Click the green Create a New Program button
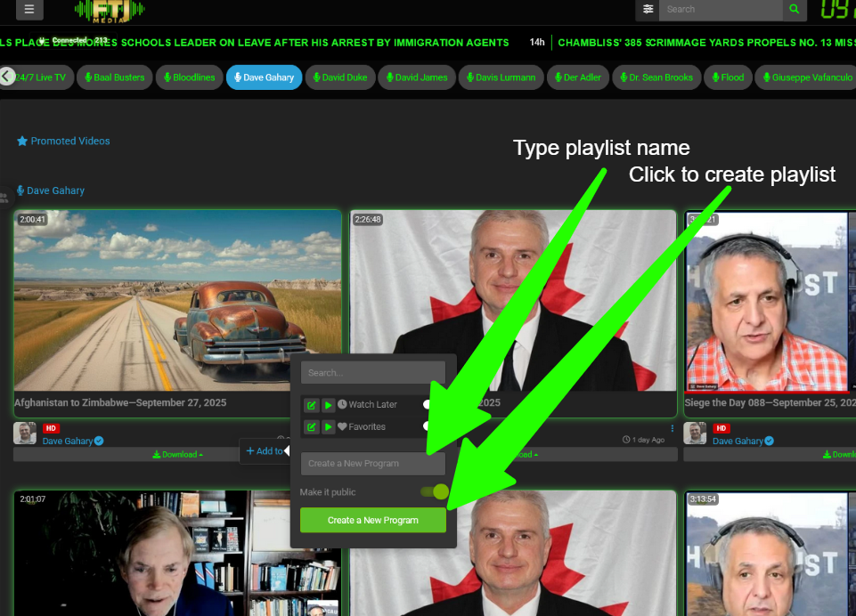 372,521
